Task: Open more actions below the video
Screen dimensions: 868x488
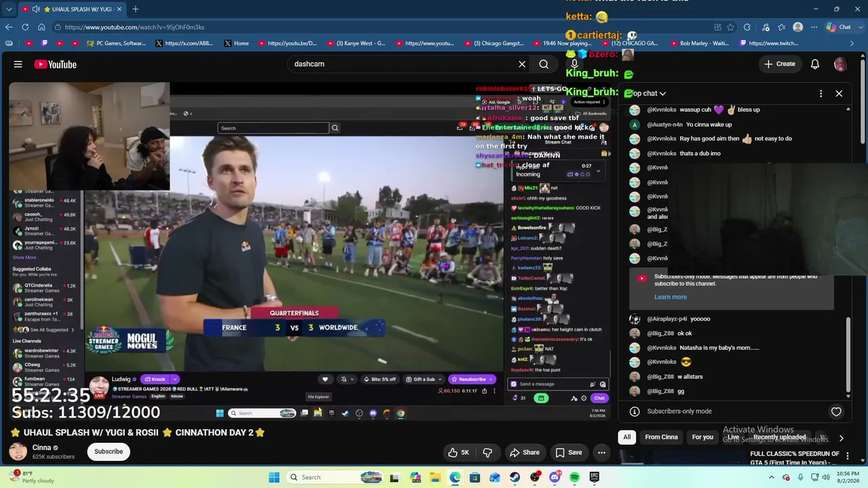Action: click(x=601, y=453)
